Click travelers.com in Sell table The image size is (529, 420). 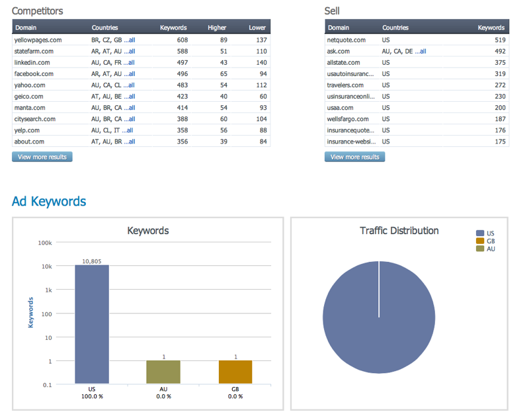point(345,85)
